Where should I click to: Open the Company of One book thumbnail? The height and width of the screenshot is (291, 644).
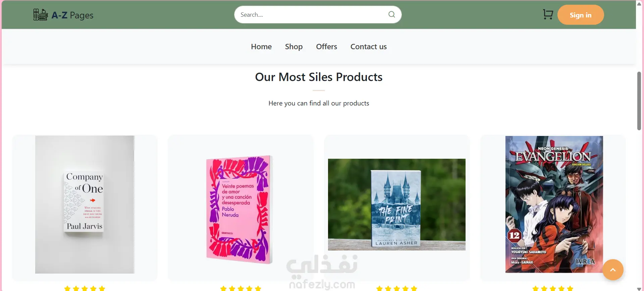coord(85,205)
